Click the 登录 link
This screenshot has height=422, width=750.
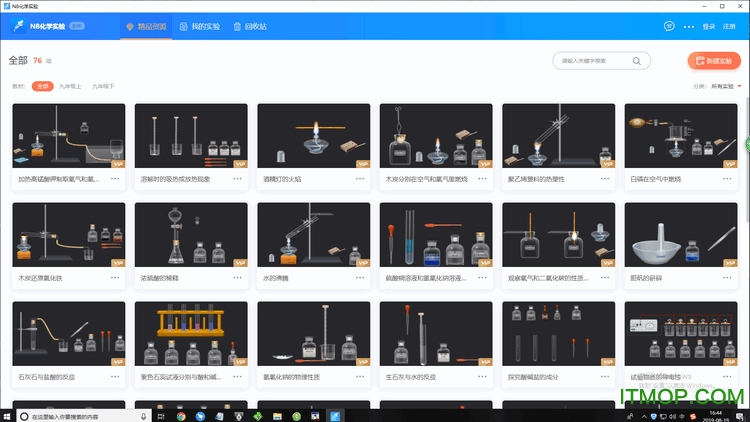(709, 26)
